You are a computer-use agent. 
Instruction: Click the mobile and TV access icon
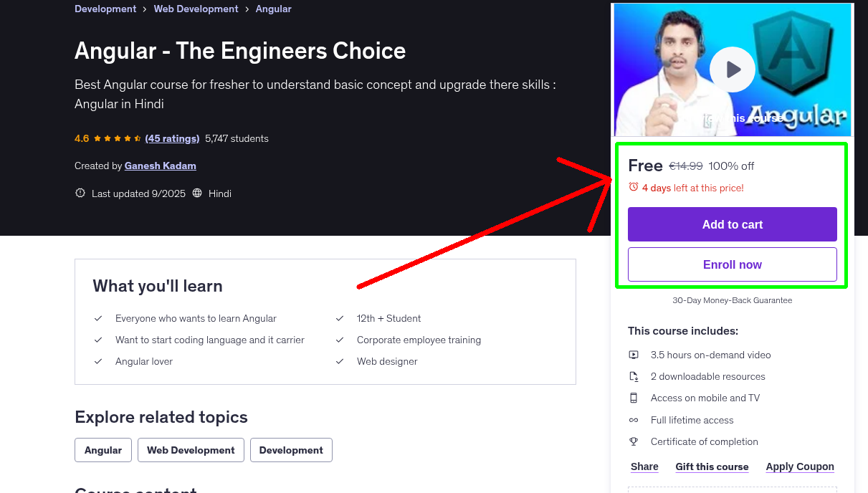pos(634,398)
